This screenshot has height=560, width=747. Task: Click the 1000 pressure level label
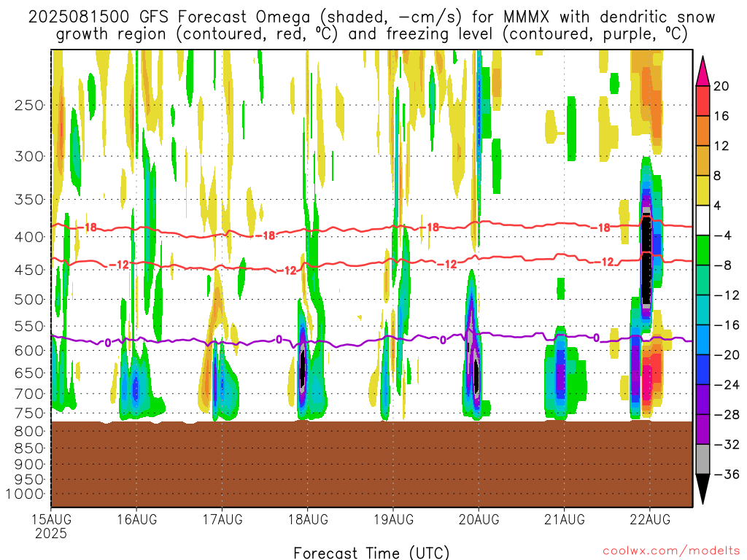coord(26,494)
